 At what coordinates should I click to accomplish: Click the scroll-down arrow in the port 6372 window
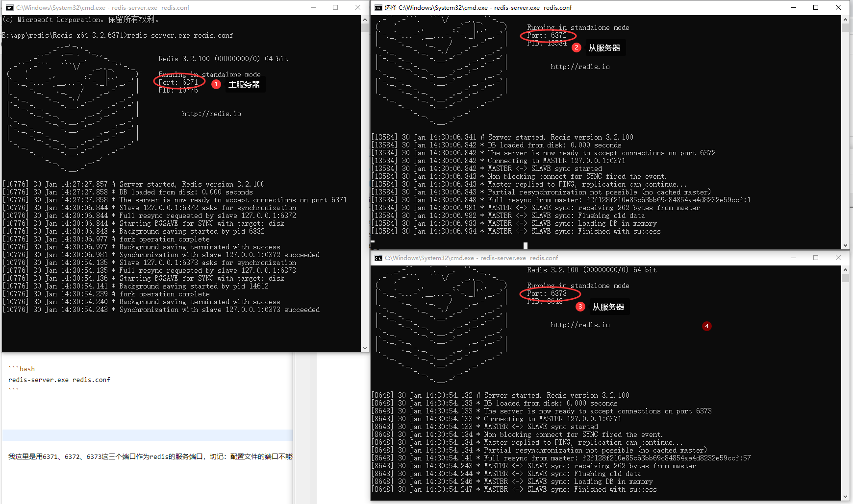(845, 245)
